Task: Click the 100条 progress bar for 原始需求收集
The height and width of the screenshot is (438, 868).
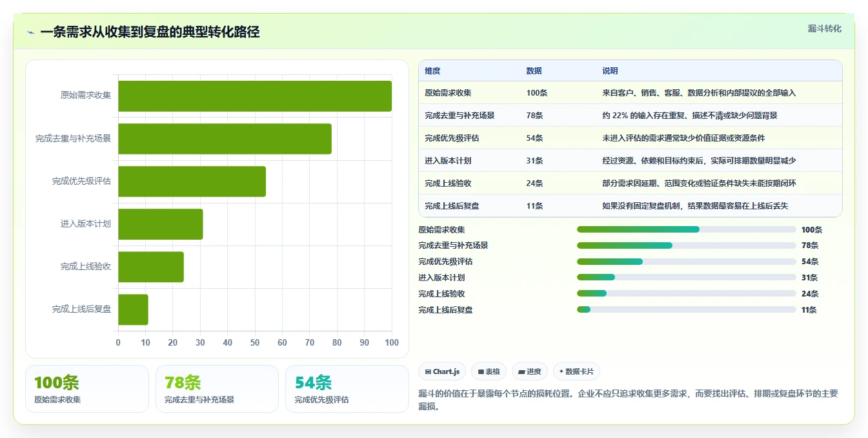Action: coord(686,229)
